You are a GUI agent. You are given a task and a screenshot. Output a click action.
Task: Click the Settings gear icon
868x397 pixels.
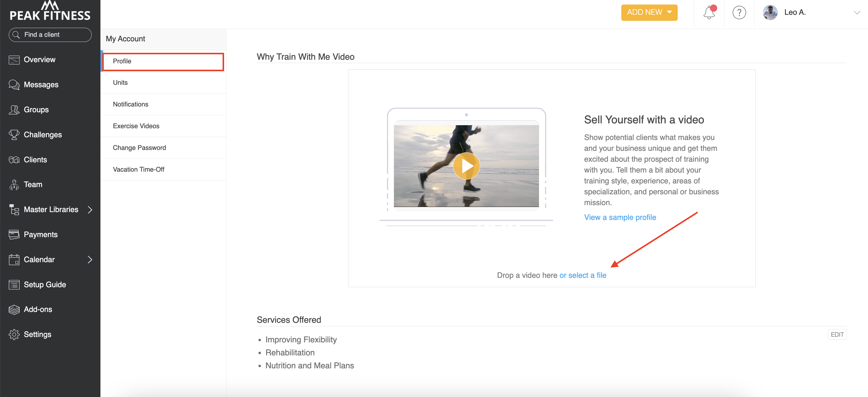point(14,334)
